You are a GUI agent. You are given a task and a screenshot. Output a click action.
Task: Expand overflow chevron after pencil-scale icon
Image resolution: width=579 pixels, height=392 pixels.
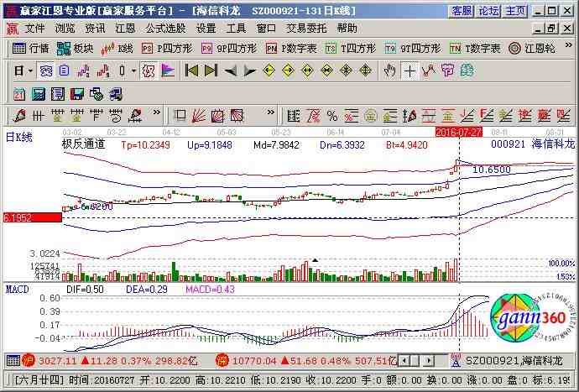[157, 112]
